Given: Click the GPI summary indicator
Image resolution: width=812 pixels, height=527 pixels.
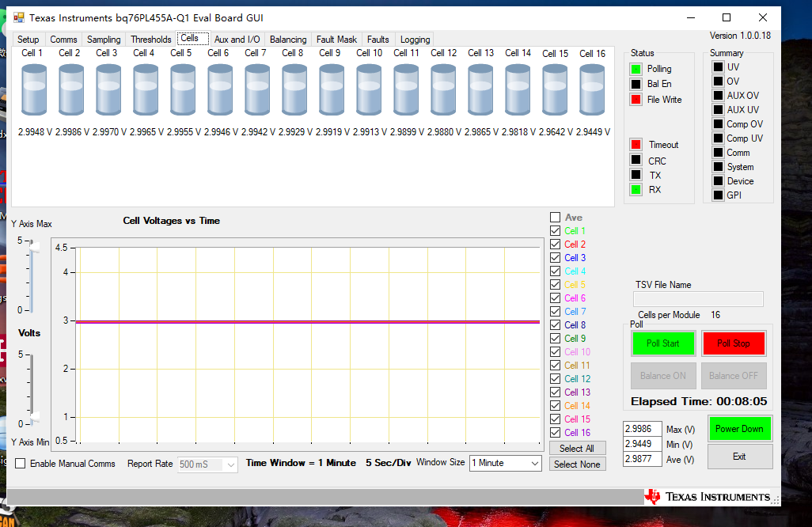Looking at the screenshot, I should click(x=718, y=195).
